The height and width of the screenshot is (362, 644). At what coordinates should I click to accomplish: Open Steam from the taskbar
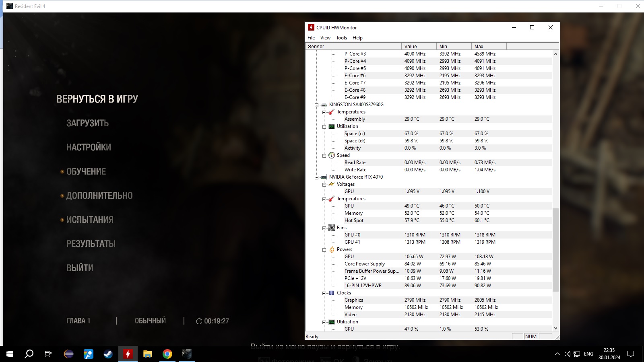click(108, 354)
